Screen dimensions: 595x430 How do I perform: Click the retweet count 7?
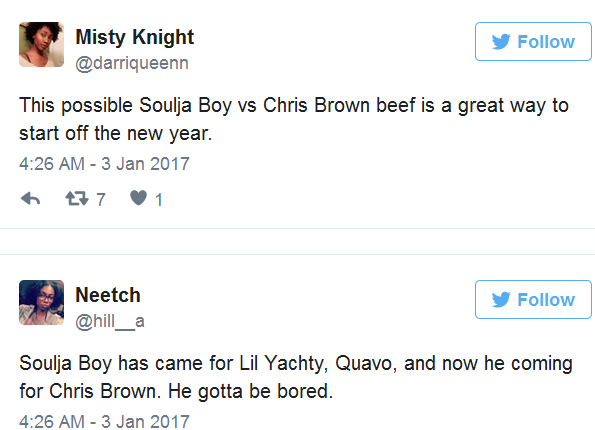pos(101,200)
